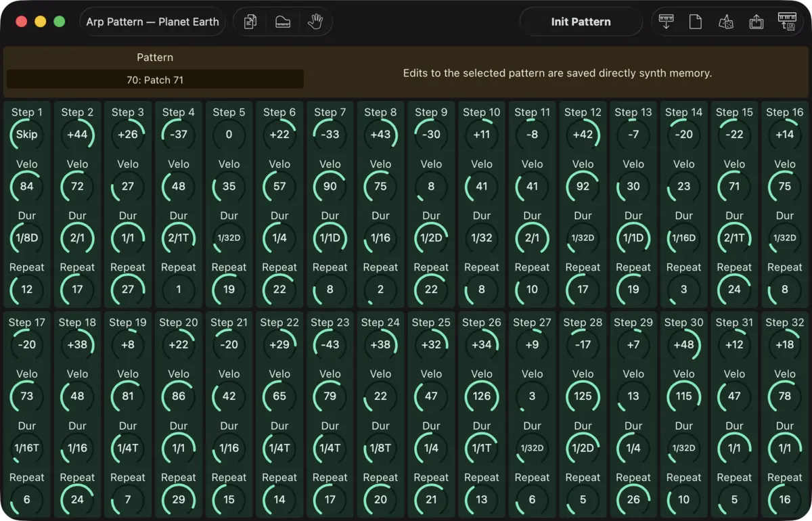Click the keyboard save-to-disk icon

[787, 22]
